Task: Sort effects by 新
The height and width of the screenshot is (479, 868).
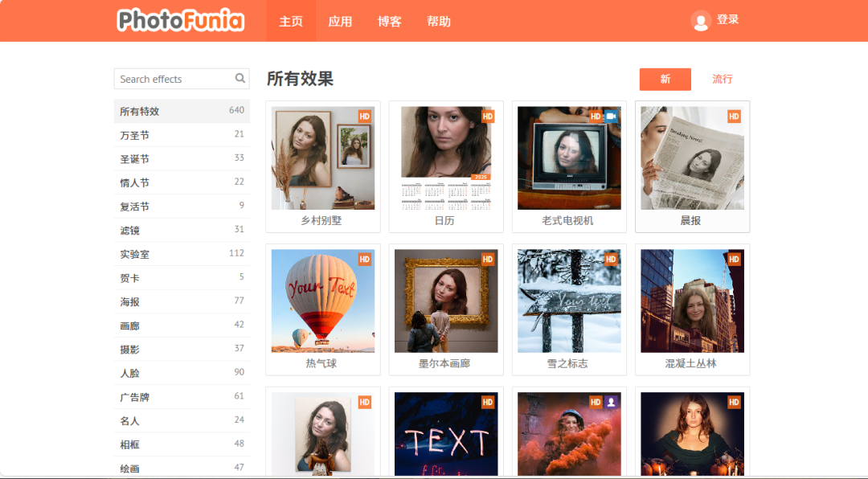Action: point(665,80)
